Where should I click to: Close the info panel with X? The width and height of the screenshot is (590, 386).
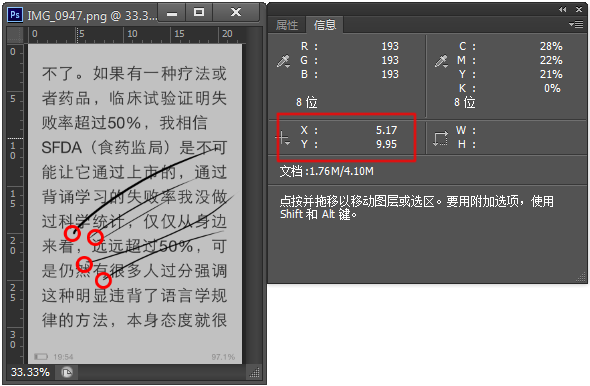[x=579, y=9]
